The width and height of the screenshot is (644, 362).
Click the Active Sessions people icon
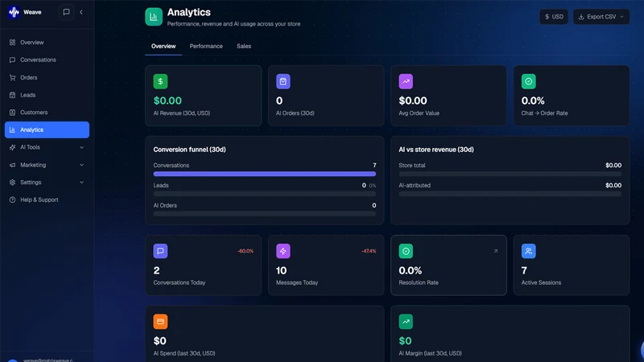pos(529,251)
